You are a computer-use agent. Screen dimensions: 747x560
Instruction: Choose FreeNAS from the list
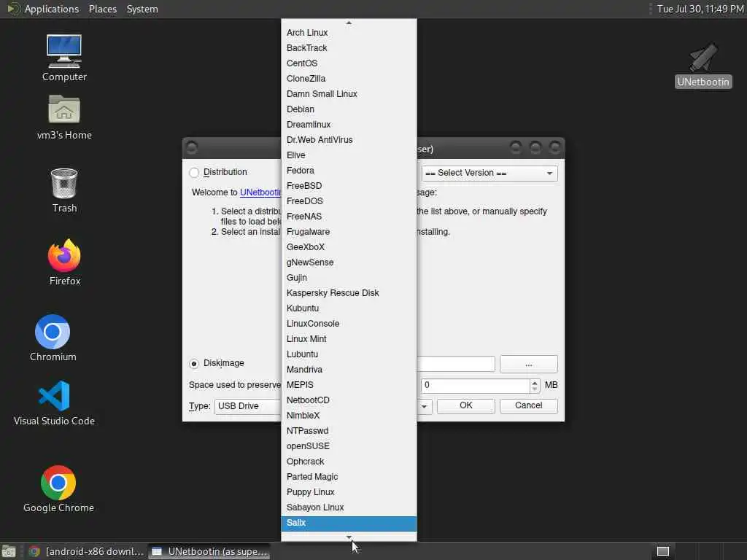click(x=349, y=217)
